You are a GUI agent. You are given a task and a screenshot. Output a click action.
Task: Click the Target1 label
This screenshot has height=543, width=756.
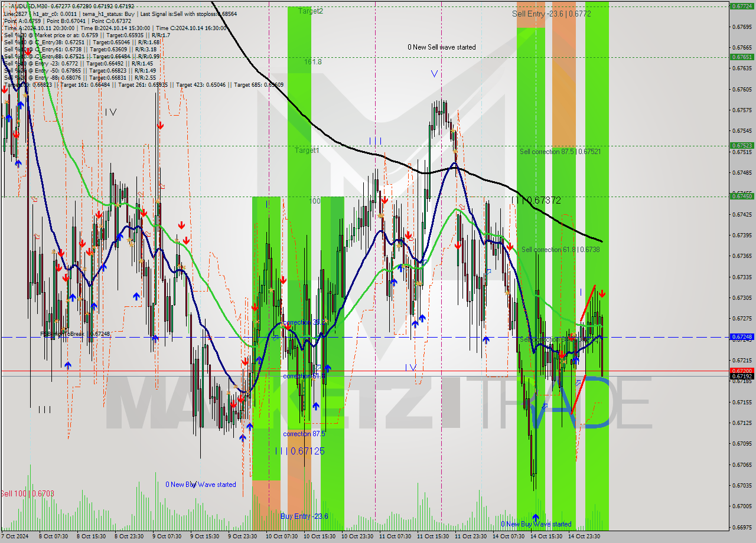pyautogui.click(x=307, y=151)
